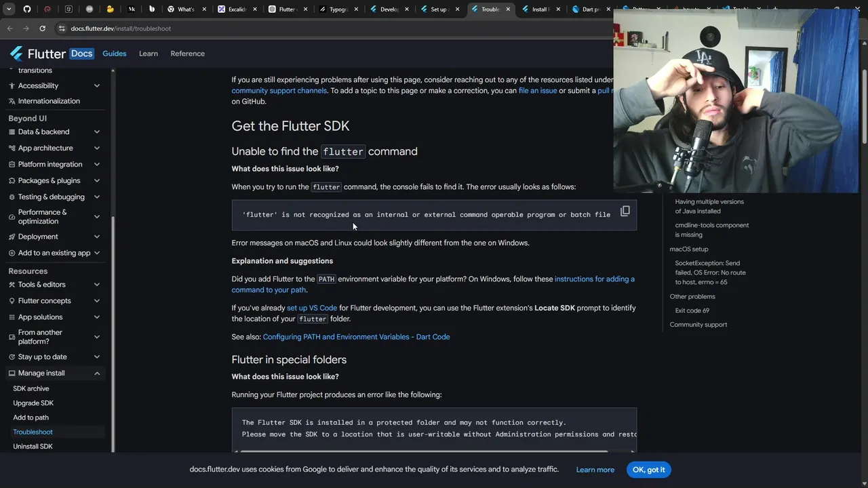Expand the From another platform? chevron

coord(97,337)
